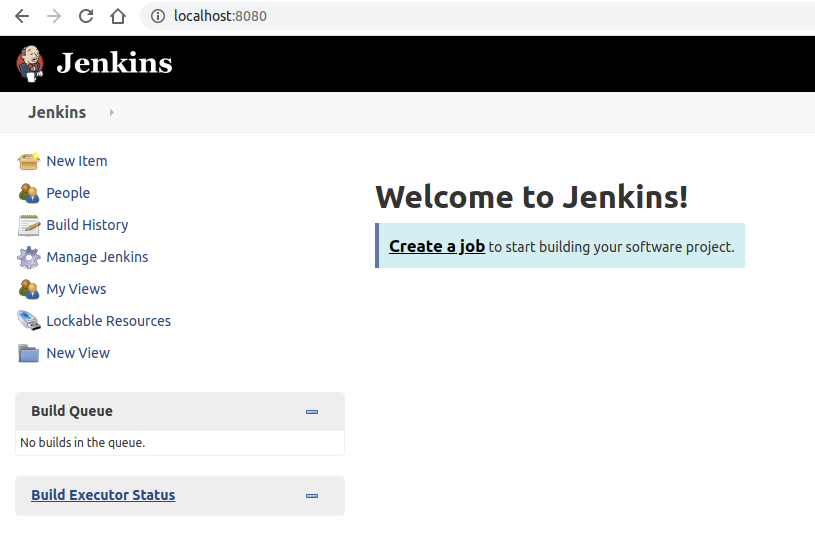This screenshot has height=539, width=815.
Task: Click the Lockable Resources drive icon
Action: [29, 321]
